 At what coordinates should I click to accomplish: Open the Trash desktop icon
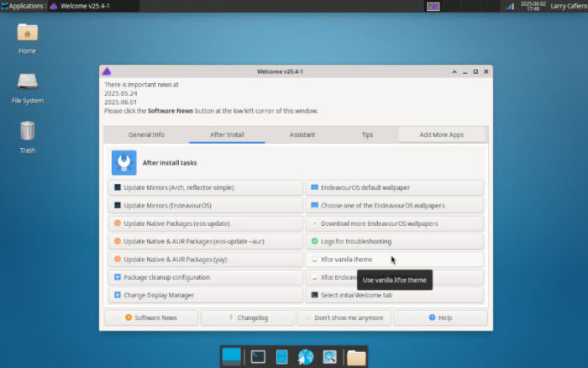click(28, 137)
